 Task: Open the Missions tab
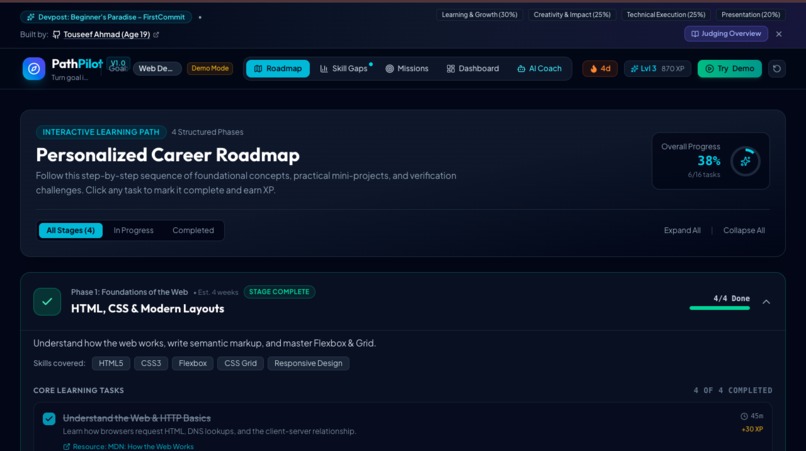click(x=407, y=68)
